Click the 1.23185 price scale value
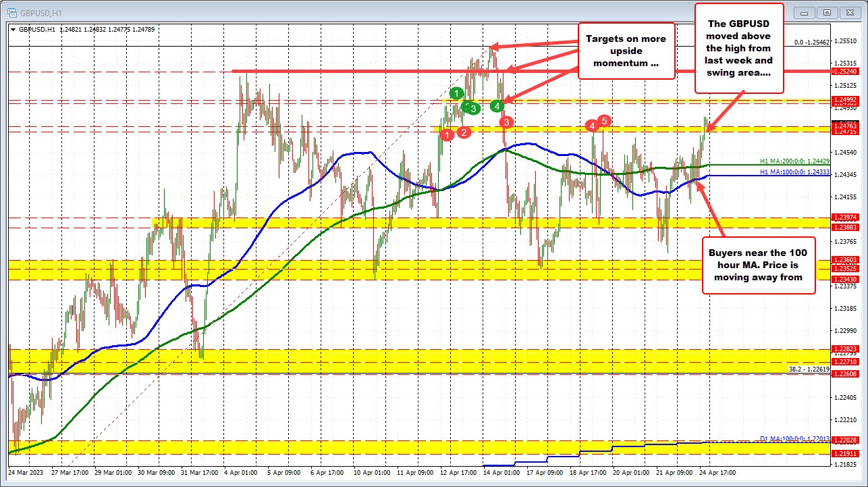The height and width of the screenshot is (487, 868). (x=844, y=308)
